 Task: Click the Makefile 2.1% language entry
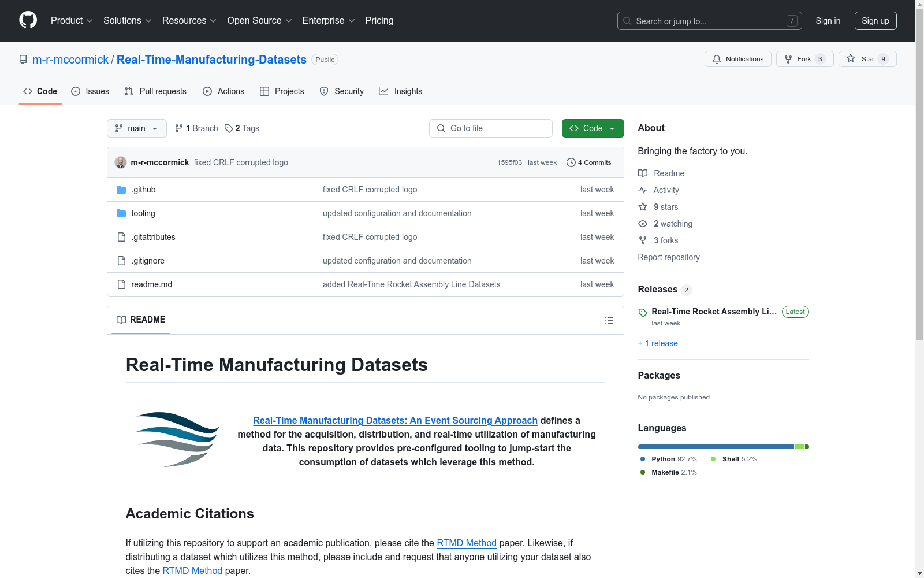point(669,472)
